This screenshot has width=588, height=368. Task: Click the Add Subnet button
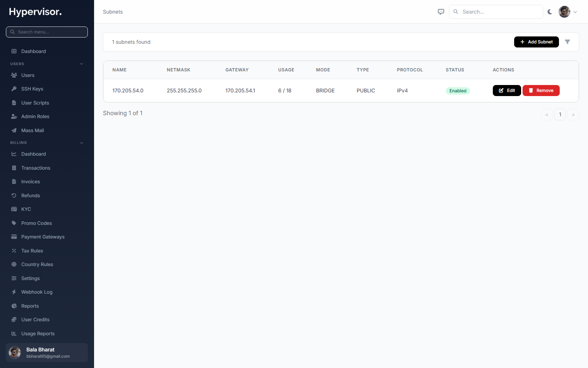tap(537, 42)
